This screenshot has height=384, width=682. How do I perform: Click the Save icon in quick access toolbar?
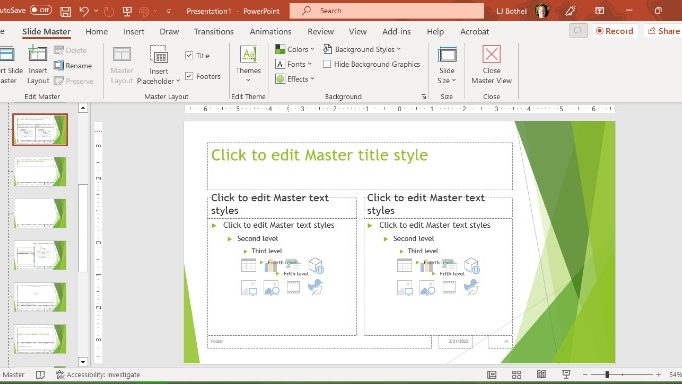tap(66, 11)
